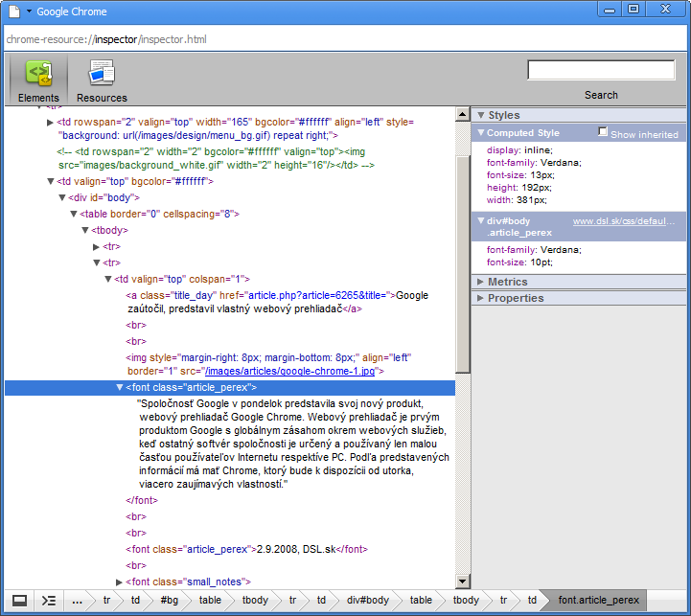Viewport: 691px width, 616px height.
Task: Click the address bar URL
Action: coord(106,39)
